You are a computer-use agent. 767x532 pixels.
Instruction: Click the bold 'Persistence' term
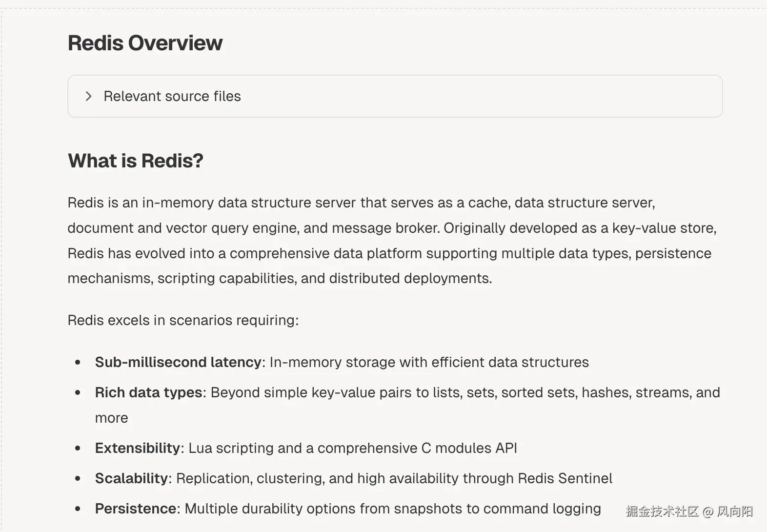[x=136, y=509]
